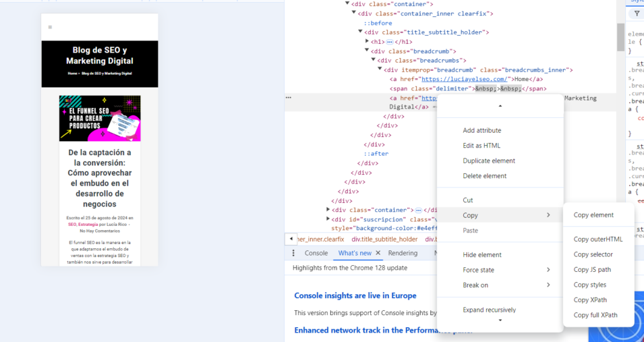Viewport: 644px width, 342px height.
Task: Open the luciayelseo.com href link
Action: [x=465, y=80]
